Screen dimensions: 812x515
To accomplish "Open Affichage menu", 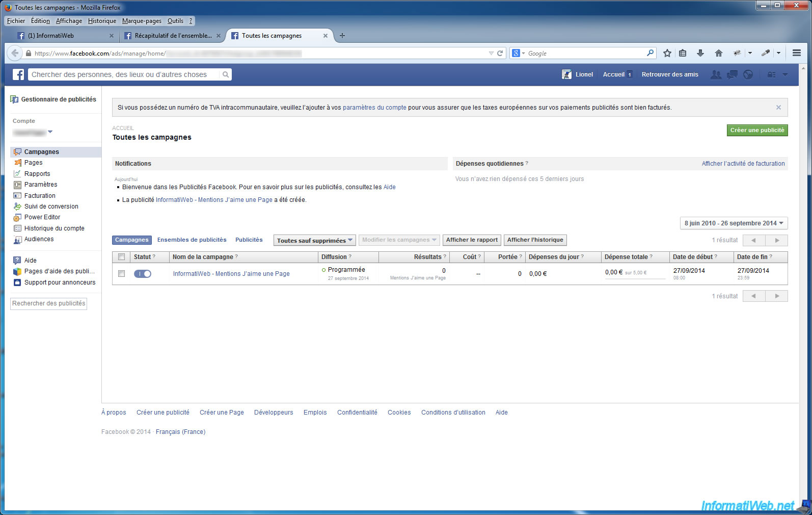I will click(69, 21).
